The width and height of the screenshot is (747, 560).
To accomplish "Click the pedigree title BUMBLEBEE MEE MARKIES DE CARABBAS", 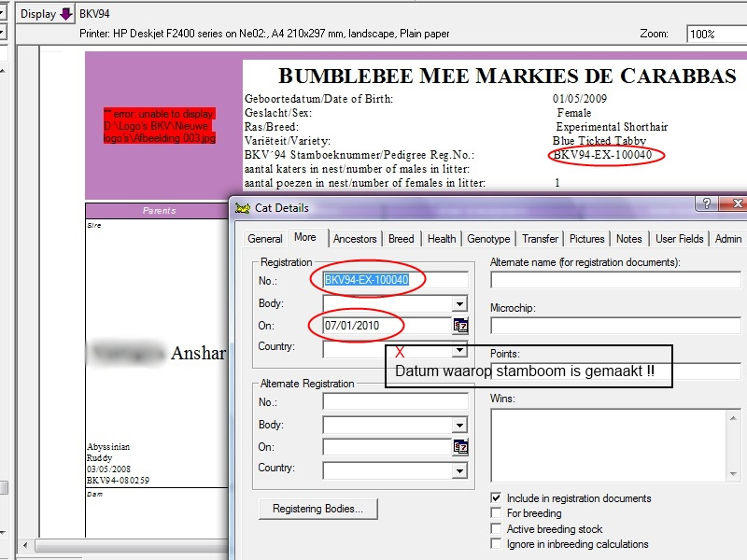I will 507,77.
